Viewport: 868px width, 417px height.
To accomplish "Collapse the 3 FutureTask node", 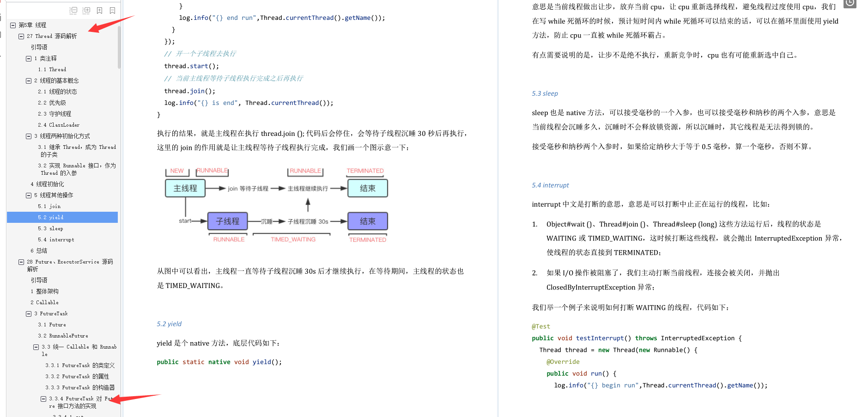I will (29, 314).
